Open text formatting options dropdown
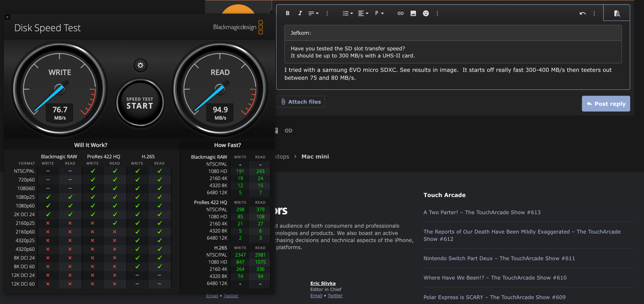Viewport: 644px width, 304px height. click(x=313, y=13)
